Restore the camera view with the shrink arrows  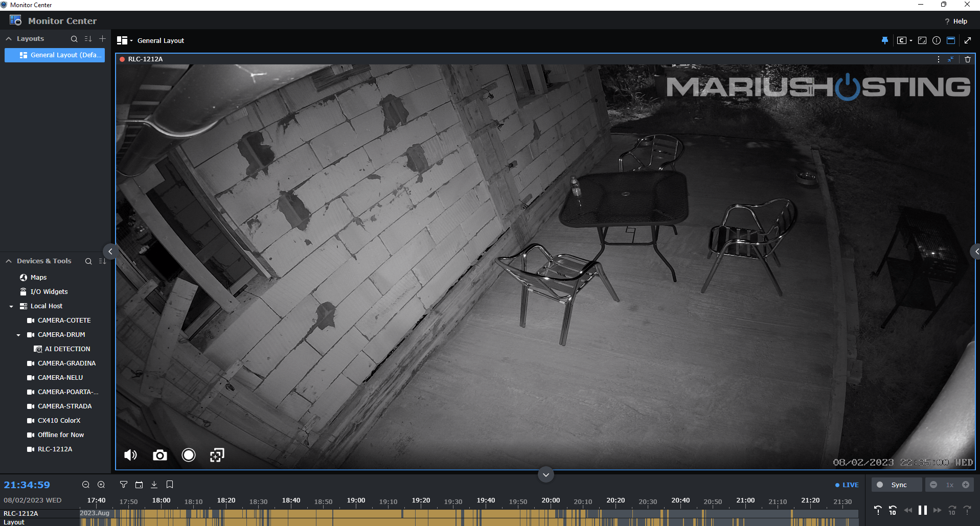tap(951, 59)
